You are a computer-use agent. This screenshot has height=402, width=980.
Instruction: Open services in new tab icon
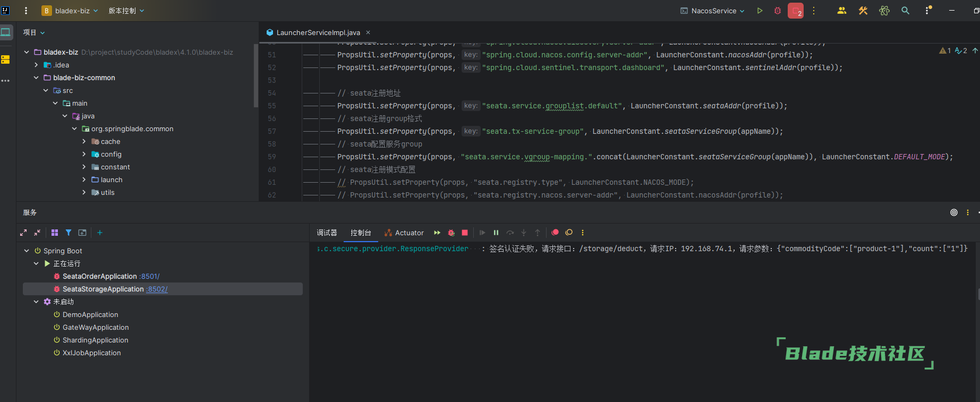[x=82, y=233]
